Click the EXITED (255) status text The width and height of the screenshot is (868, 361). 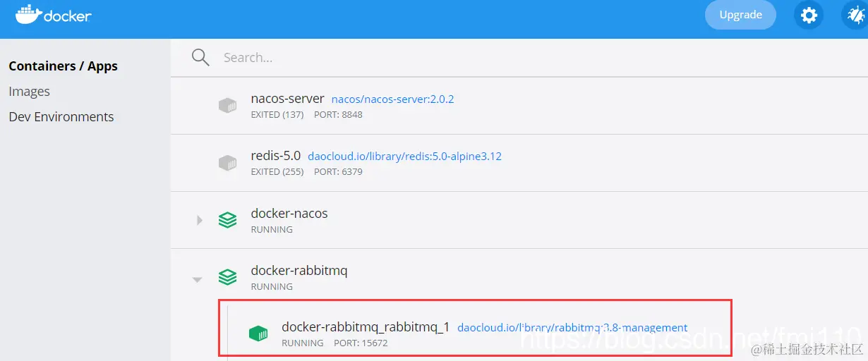tap(277, 171)
